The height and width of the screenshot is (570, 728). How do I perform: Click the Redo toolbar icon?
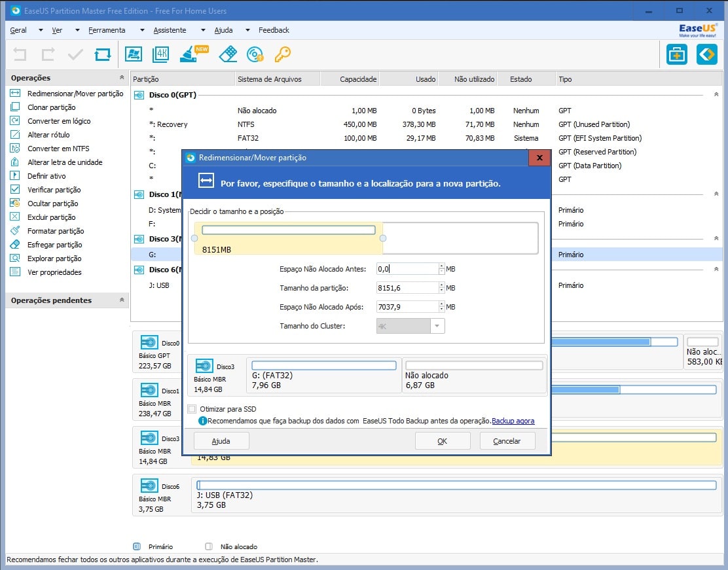(x=48, y=54)
